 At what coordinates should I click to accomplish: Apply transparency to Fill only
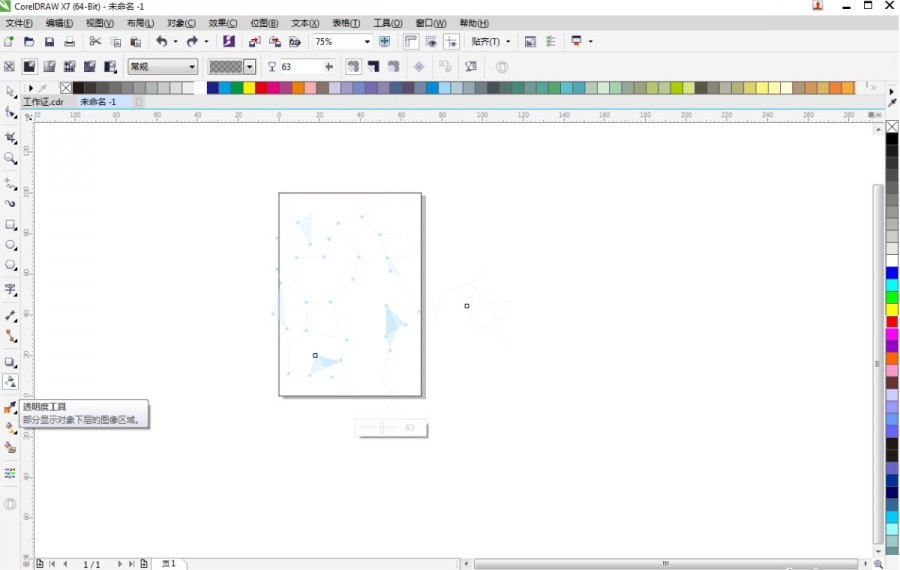point(374,67)
